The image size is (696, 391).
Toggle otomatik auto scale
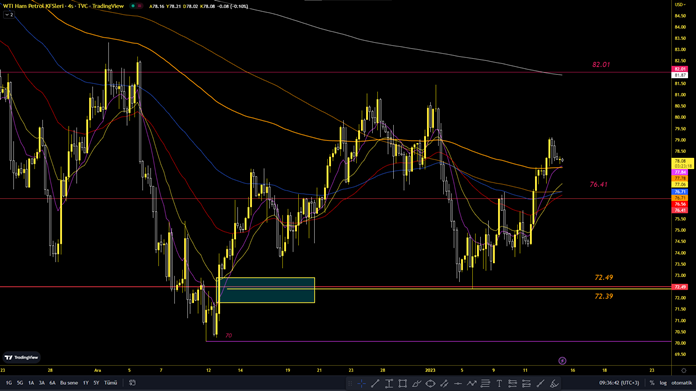(681, 383)
